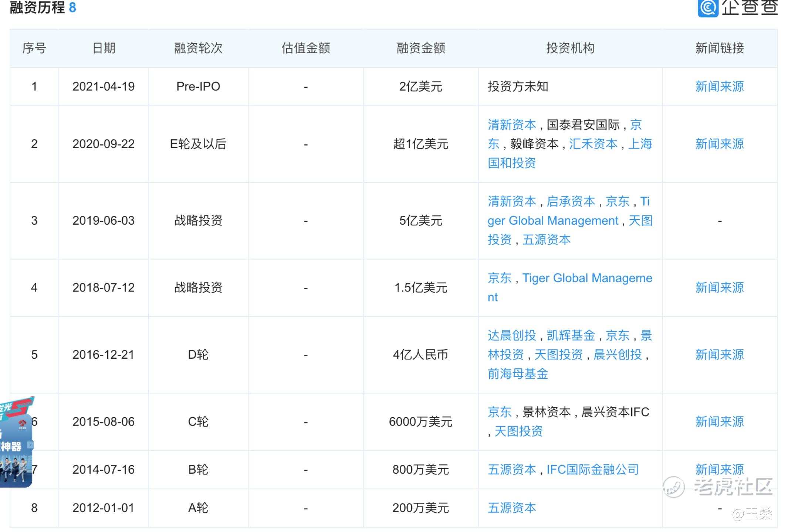788x532 pixels.
Task: Click the 序号 column header
Action: pos(34,48)
